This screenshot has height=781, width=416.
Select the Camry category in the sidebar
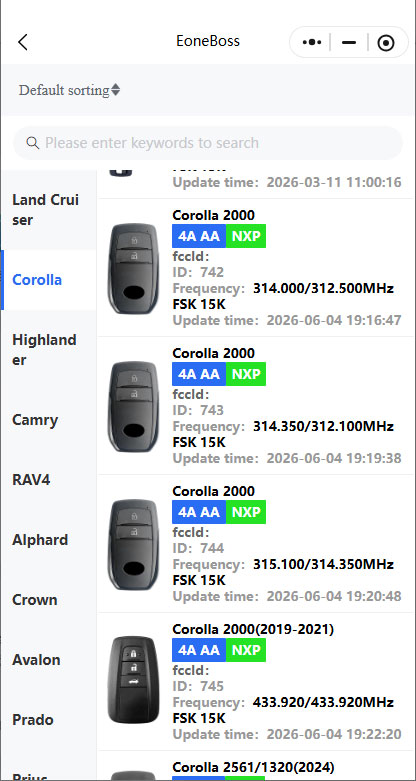(x=48, y=420)
